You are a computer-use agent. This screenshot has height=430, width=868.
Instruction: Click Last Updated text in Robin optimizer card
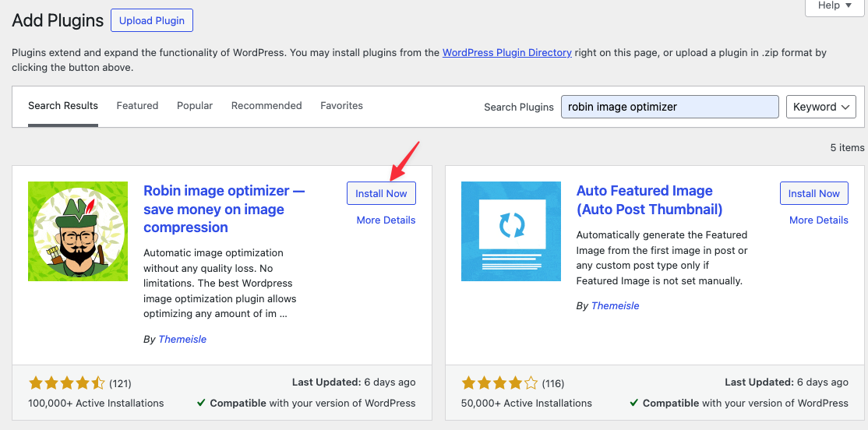pos(353,382)
